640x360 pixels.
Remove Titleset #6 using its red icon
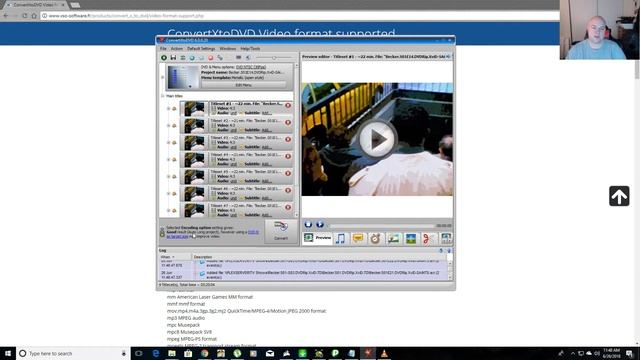click(x=288, y=190)
